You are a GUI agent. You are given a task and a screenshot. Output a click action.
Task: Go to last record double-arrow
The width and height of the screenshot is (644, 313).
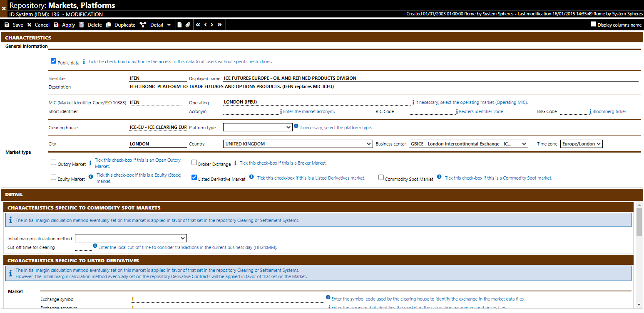pyautogui.click(x=219, y=25)
